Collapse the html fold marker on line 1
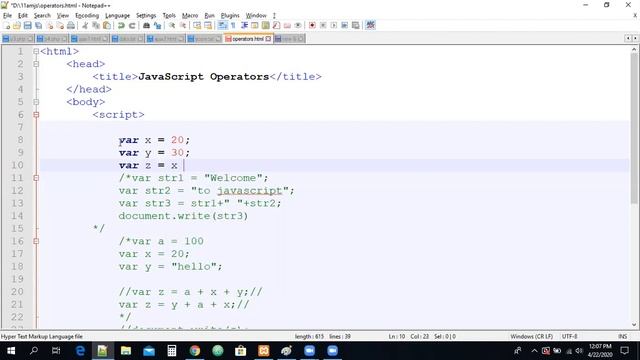640x360 pixels. pos(36,51)
